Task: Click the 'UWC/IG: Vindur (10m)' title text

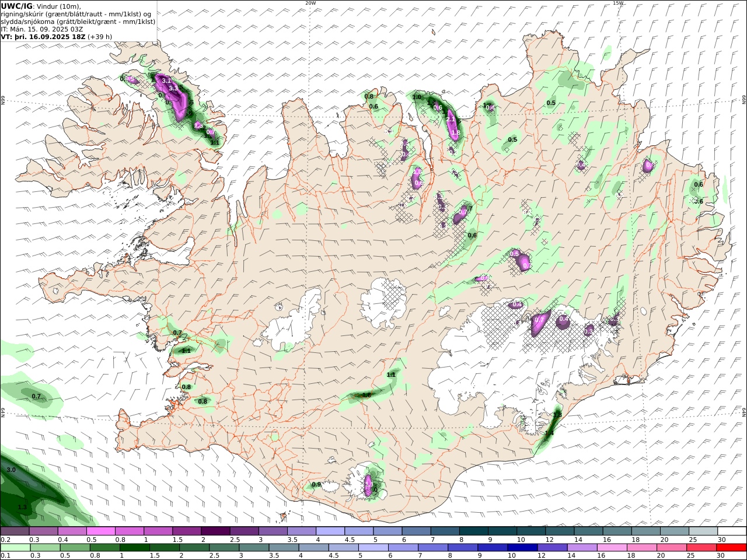Action: 40,6
